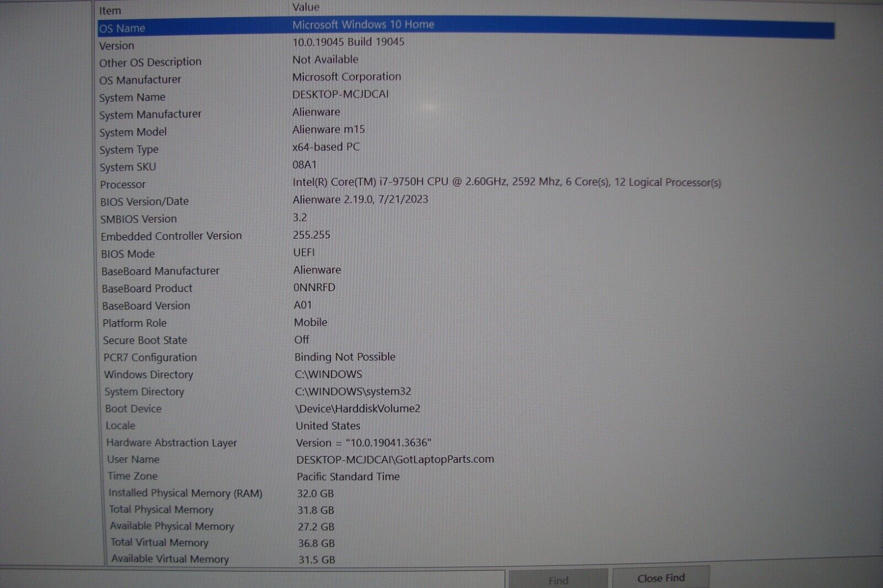Select the Locale row

click(466, 425)
